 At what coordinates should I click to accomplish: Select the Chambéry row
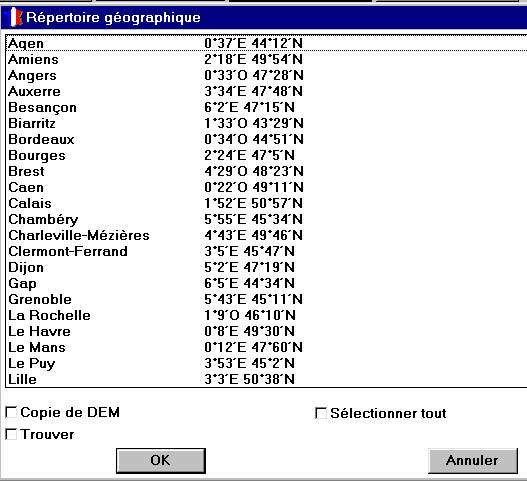(x=266, y=219)
